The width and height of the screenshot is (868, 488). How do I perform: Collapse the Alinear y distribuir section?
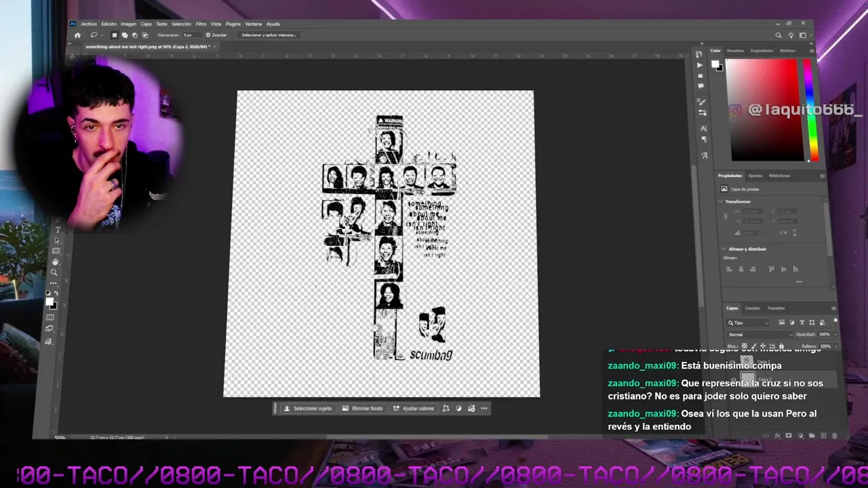[724, 249]
